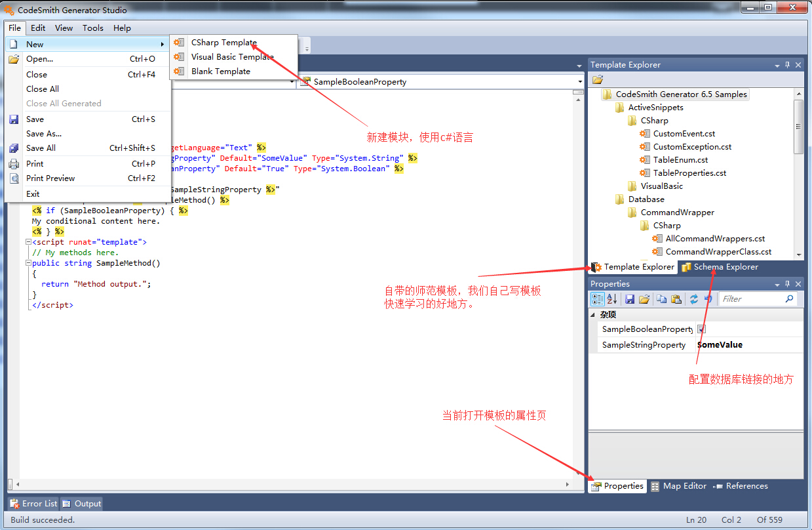
Task: Close the Properties panel
Action: 798,284
